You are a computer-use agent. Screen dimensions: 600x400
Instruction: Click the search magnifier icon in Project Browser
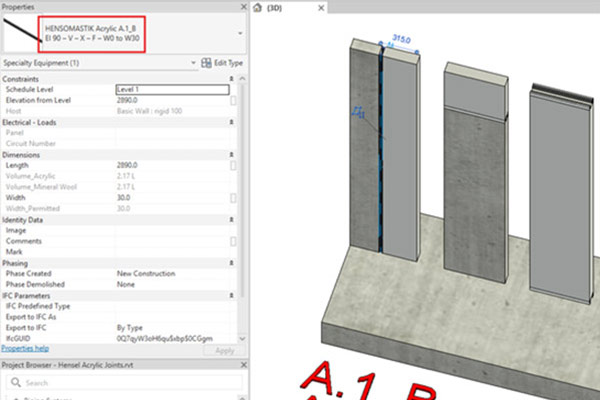14,383
